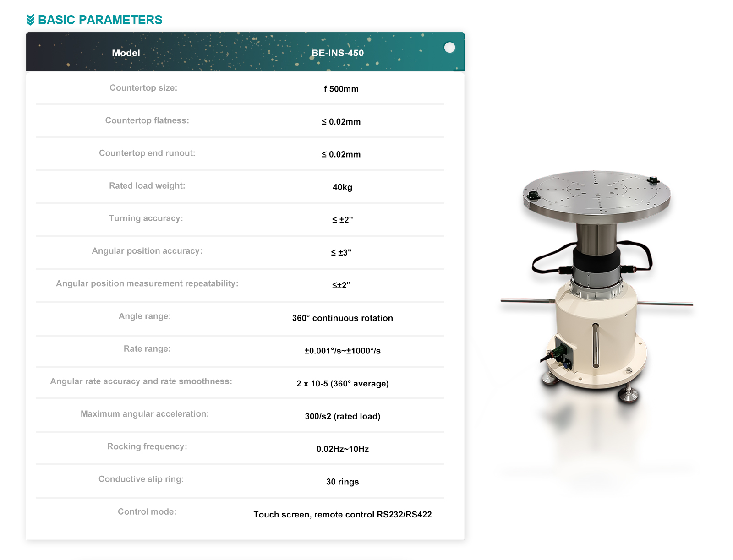Image resolution: width=733 pixels, height=560 pixels.
Task: Select the 360° continuous rotation value
Action: 342,318
